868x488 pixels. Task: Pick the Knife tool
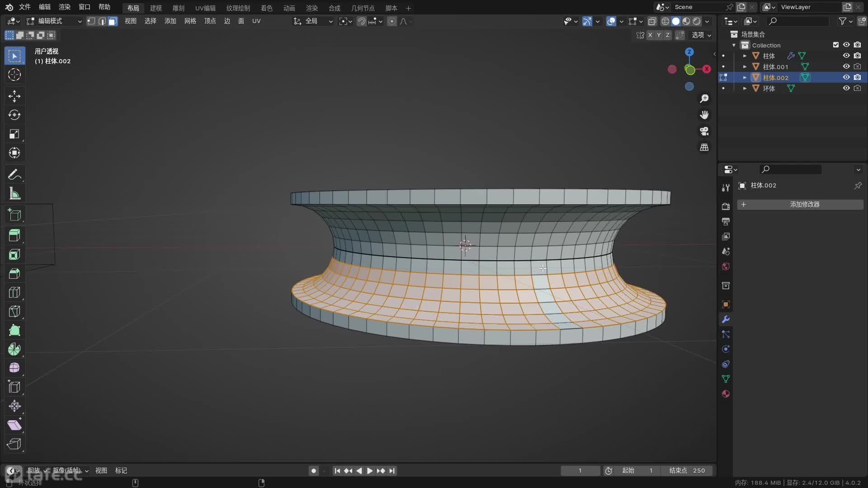14,311
